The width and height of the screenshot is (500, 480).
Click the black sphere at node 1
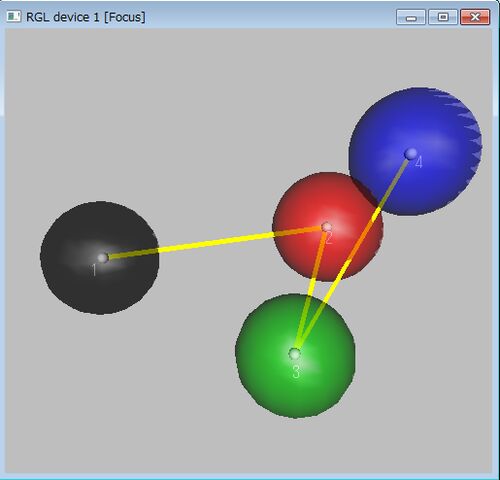point(99,257)
